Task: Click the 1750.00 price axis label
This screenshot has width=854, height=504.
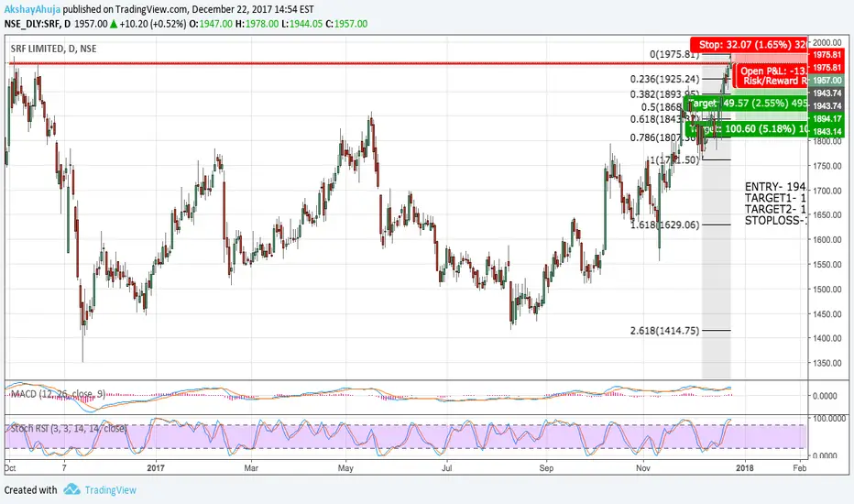Action: pyautogui.click(x=827, y=166)
